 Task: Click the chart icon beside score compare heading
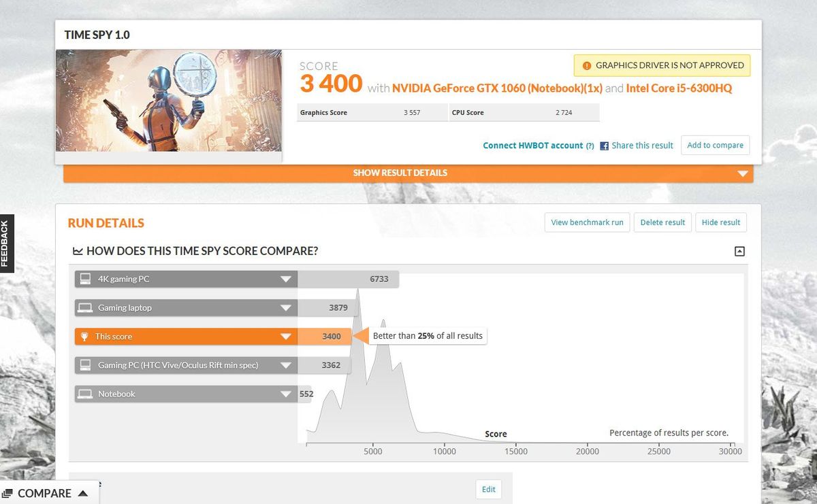pyautogui.click(x=78, y=251)
